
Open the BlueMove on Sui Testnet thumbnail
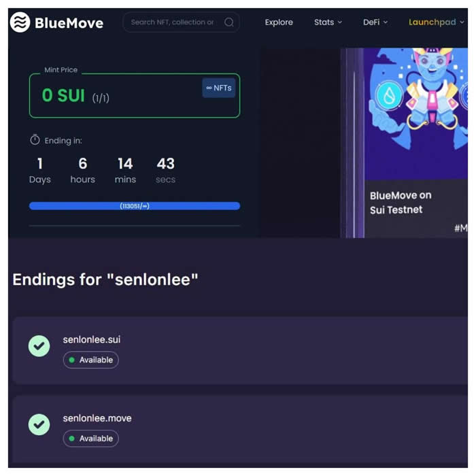click(x=415, y=143)
